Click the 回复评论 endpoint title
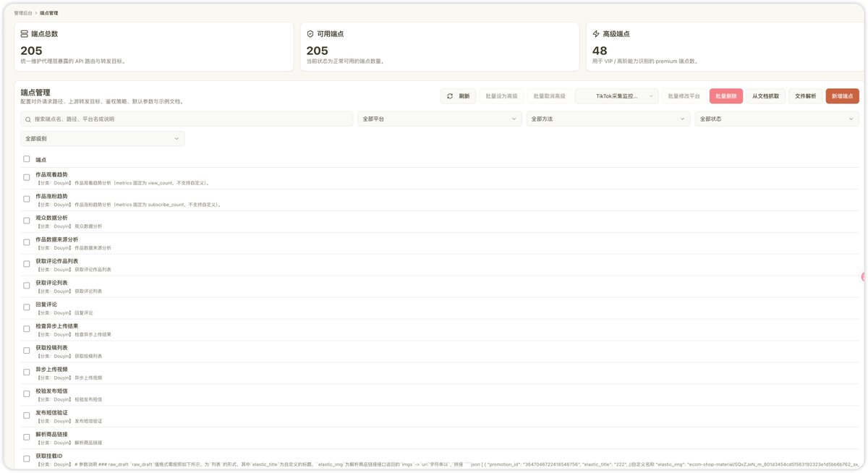 click(46, 304)
